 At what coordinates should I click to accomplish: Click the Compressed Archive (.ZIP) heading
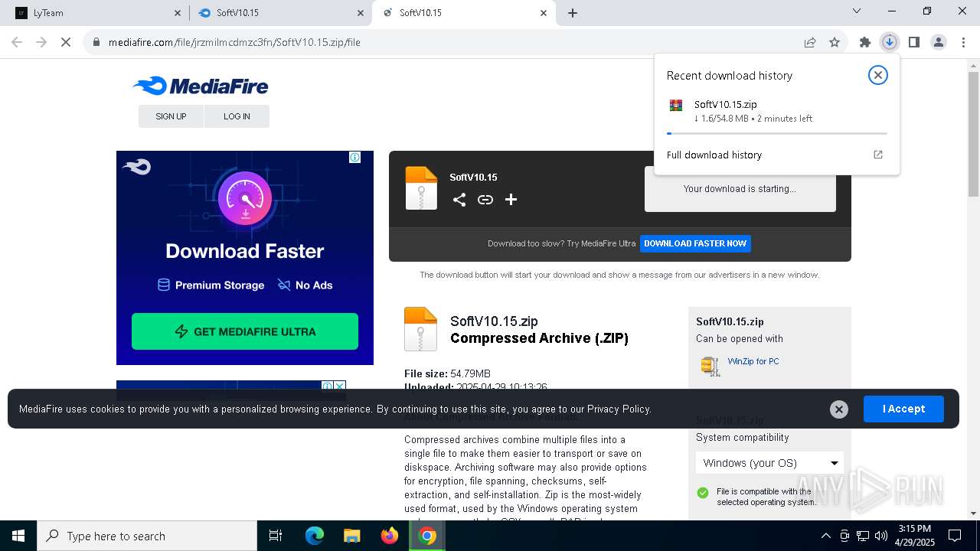point(539,338)
